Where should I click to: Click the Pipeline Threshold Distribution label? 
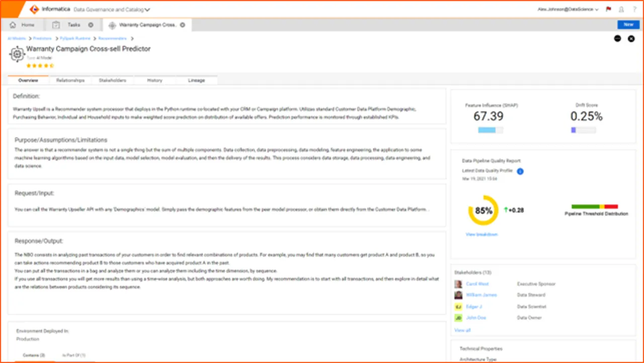pyautogui.click(x=596, y=214)
